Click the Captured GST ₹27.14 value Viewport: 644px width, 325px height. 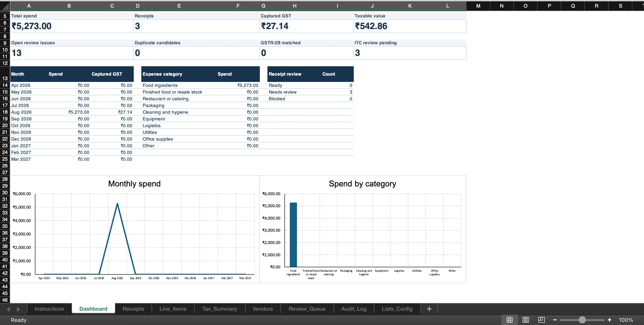(275, 26)
